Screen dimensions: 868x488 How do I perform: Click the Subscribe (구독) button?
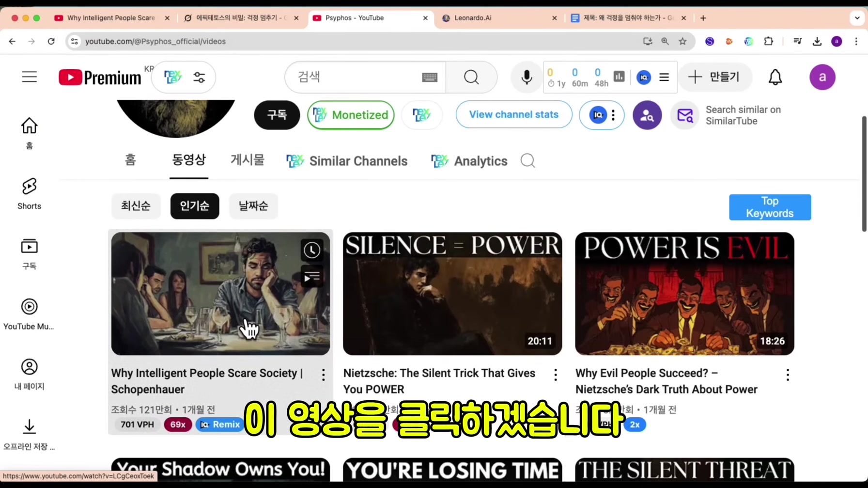point(277,115)
